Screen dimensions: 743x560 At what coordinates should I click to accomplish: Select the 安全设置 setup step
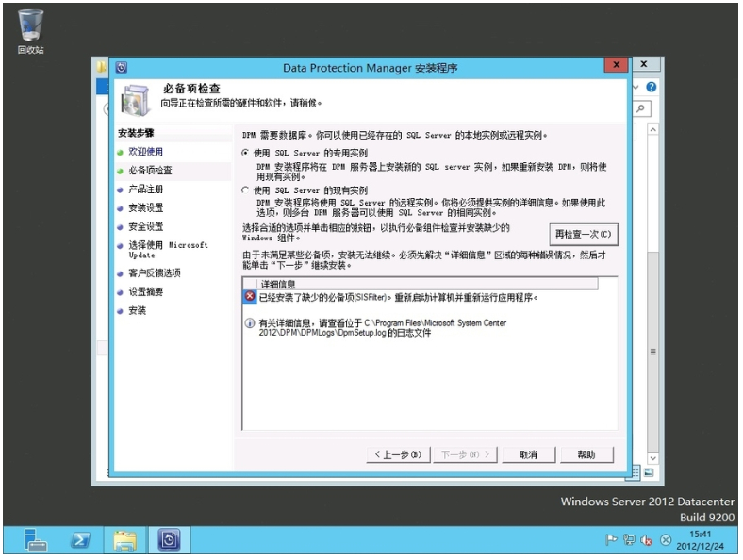click(x=145, y=226)
